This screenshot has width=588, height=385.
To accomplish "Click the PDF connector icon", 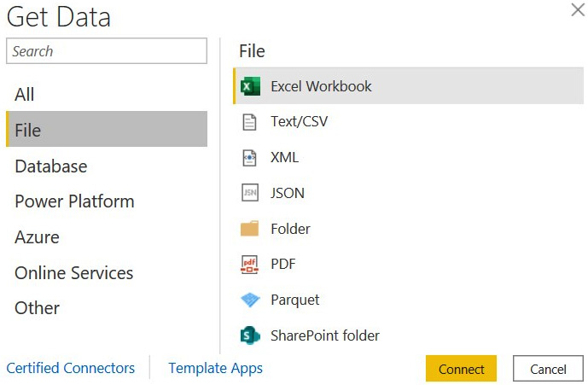I will [250, 264].
